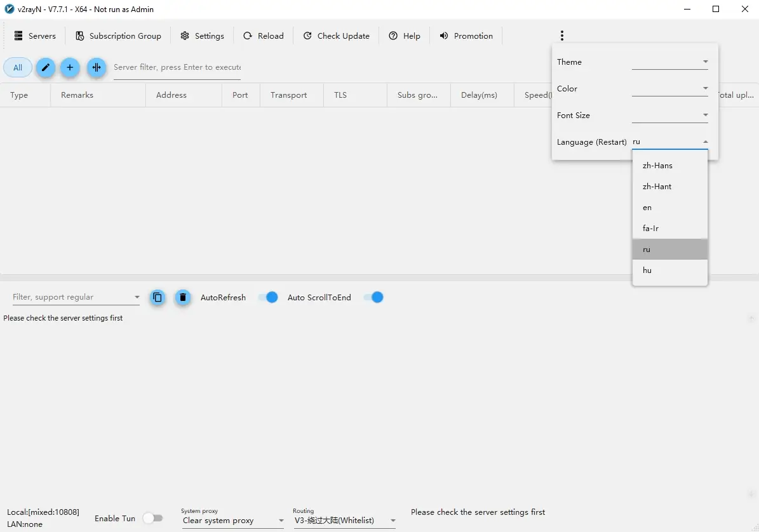This screenshot has height=532, width=759.
Task: Click Check Update in toolbar
Action: point(337,36)
